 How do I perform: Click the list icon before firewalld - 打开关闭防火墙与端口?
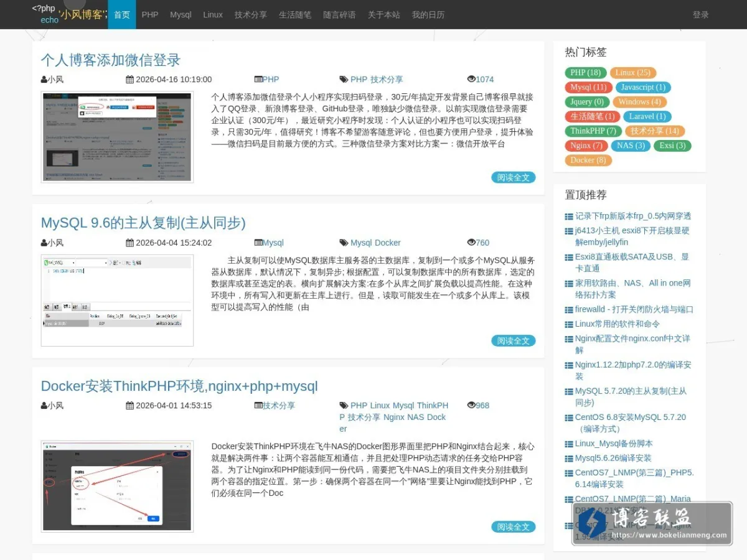tap(569, 310)
